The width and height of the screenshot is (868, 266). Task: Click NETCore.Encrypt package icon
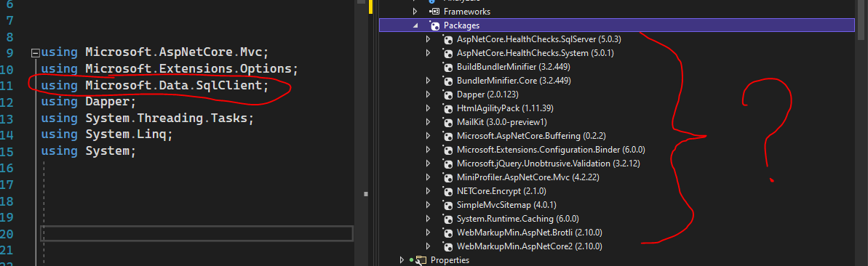pyautogui.click(x=448, y=191)
